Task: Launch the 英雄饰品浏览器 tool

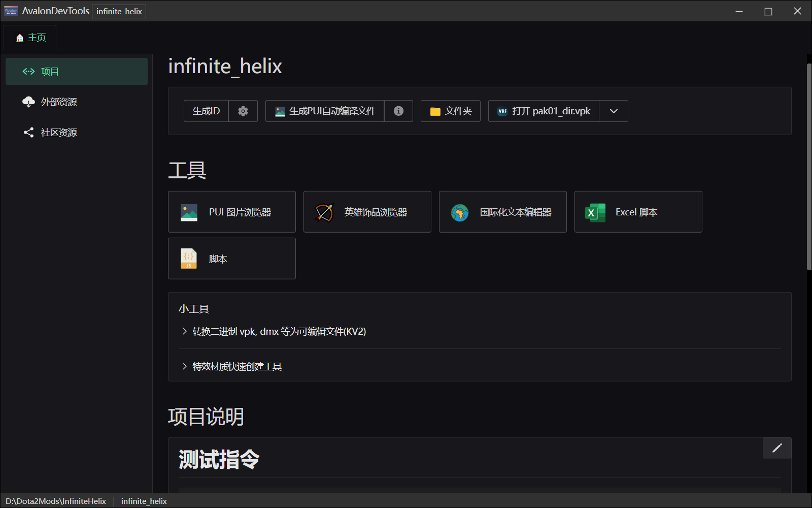Action: pos(367,212)
